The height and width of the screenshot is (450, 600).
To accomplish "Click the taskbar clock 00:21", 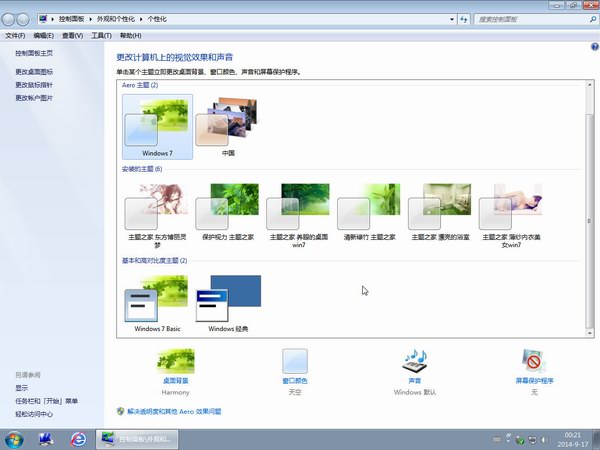I will coord(573,435).
